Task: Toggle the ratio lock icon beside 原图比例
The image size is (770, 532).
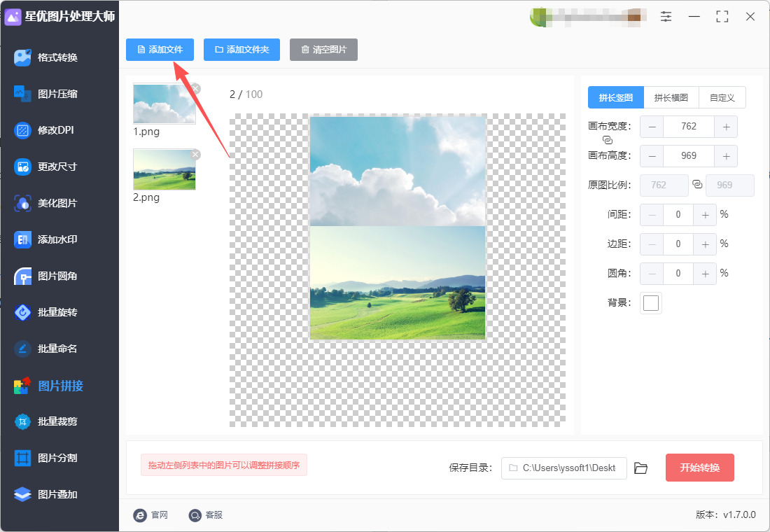Action: pos(697,184)
